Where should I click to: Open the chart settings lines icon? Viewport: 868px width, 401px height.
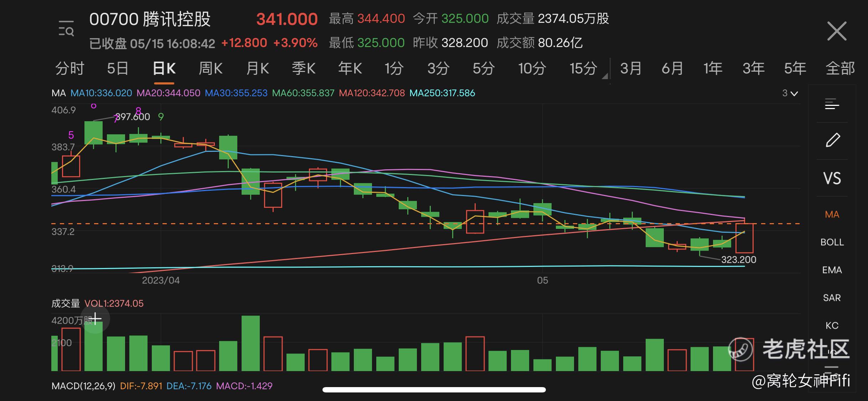[x=832, y=104]
